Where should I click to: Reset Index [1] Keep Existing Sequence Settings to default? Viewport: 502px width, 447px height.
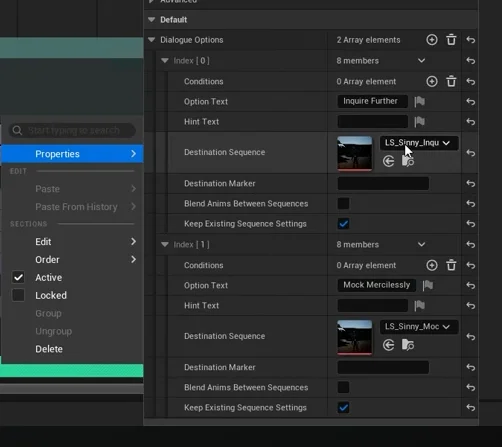pyautogui.click(x=470, y=407)
